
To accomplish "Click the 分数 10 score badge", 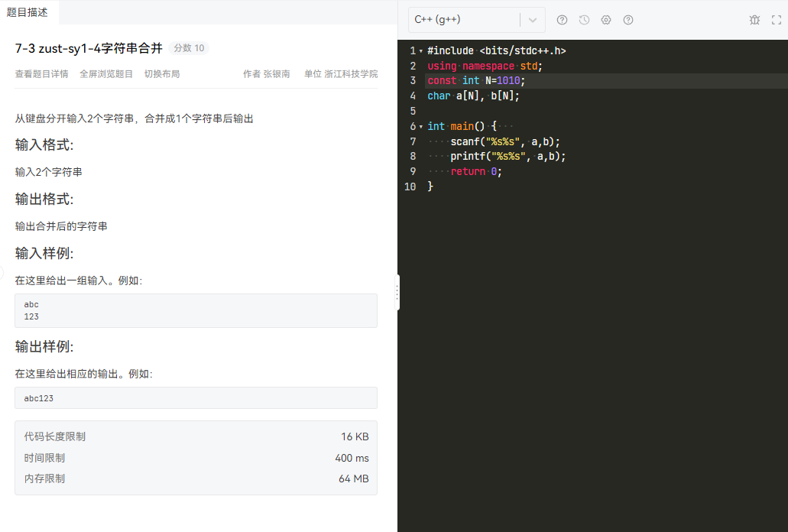I will point(189,48).
